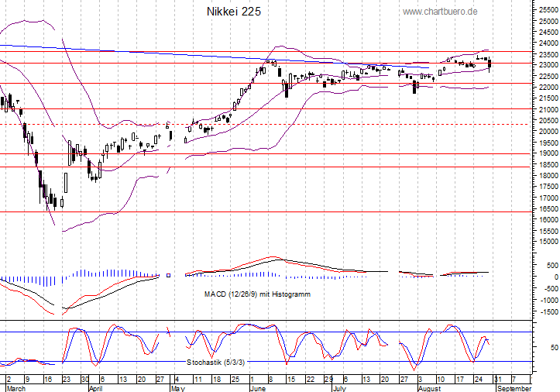Click the 20500 price axis value
Viewport: 560px width, 392px height.
click(548, 120)
